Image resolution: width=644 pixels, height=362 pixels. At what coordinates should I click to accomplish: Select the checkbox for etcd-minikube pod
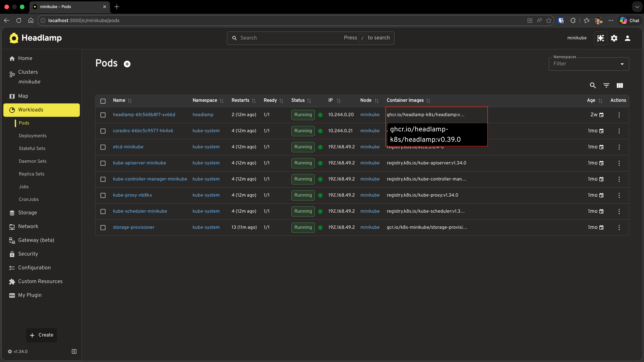coord(103,147)
